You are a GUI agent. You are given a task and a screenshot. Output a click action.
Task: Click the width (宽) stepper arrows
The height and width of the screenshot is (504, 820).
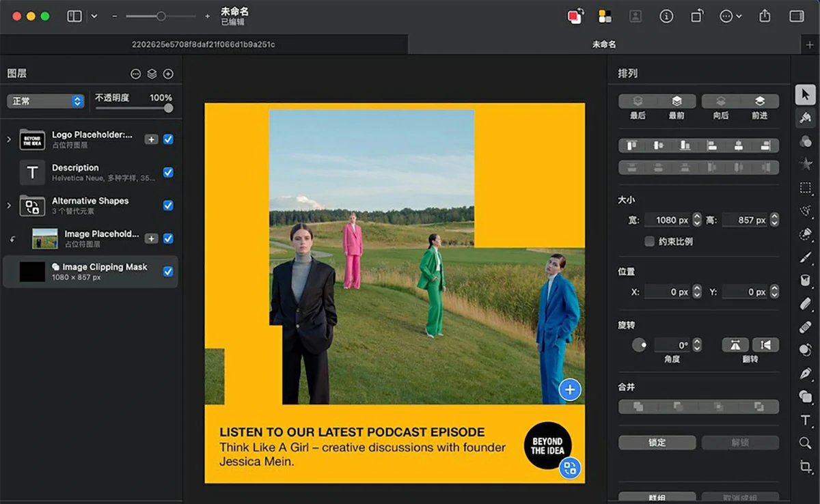[697, 220]
